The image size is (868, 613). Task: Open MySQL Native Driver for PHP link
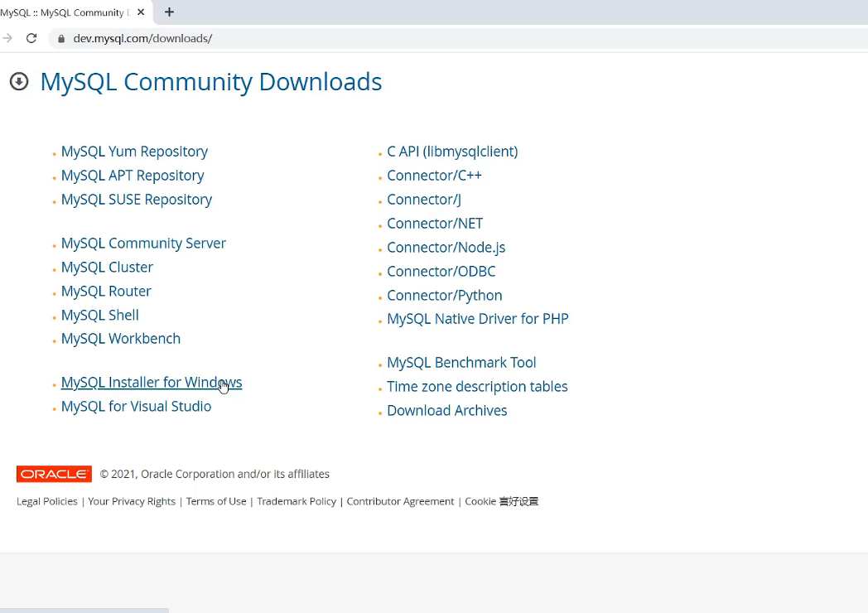coord(478,319)
